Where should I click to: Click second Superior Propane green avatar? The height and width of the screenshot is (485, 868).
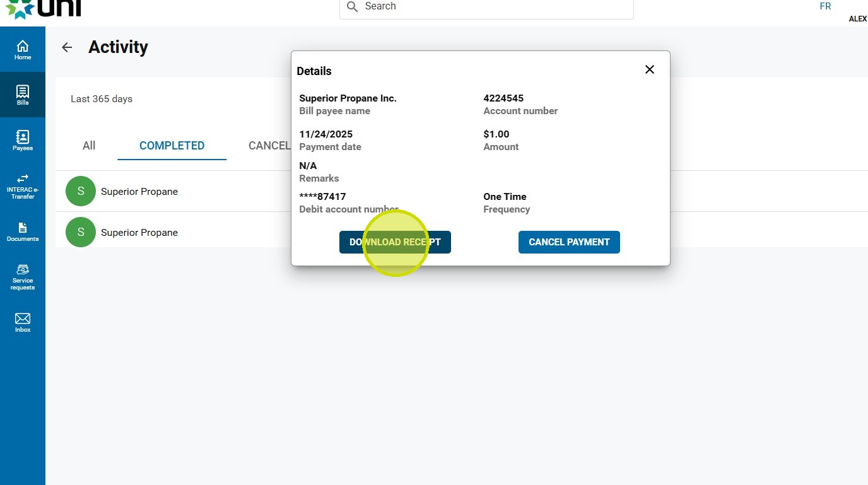[81, 232]
